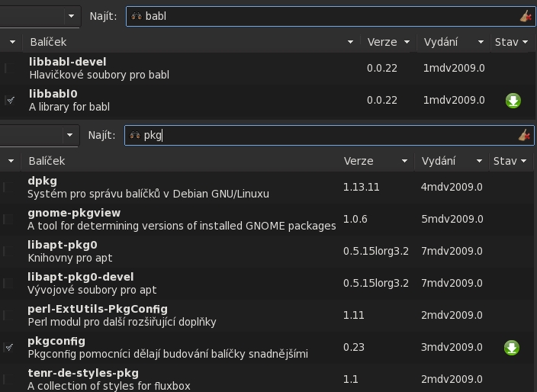The height and width of the screenshot is (392, 537).
Task: Click the green install arrow for libbabl0
Action: 513,101
